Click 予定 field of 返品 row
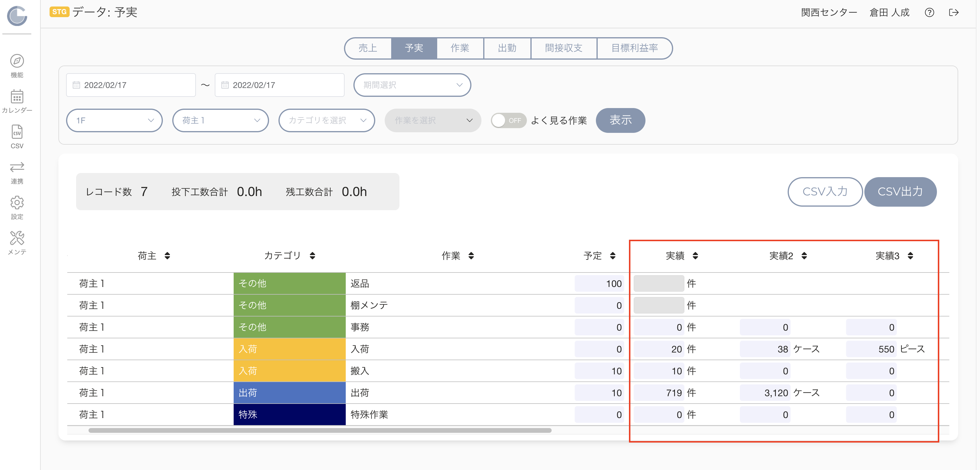 [x=599, y=283]
